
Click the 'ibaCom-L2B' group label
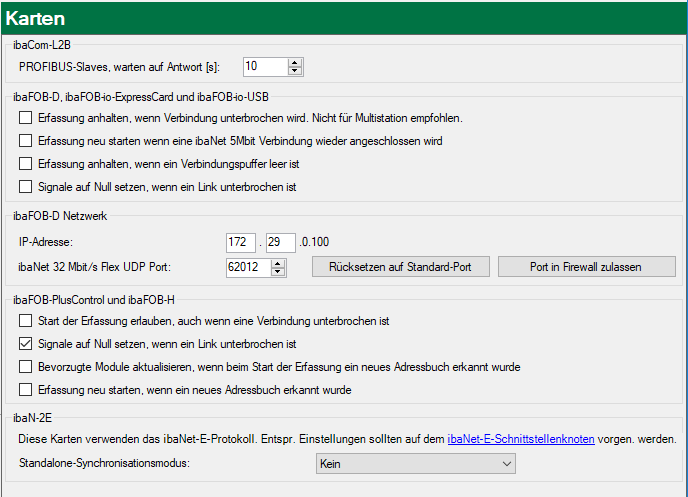click(42, 45)
